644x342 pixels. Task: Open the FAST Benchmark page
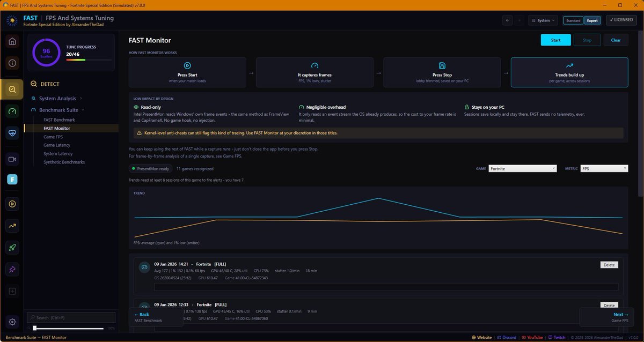pyautogui.click(x=59, y=120)
